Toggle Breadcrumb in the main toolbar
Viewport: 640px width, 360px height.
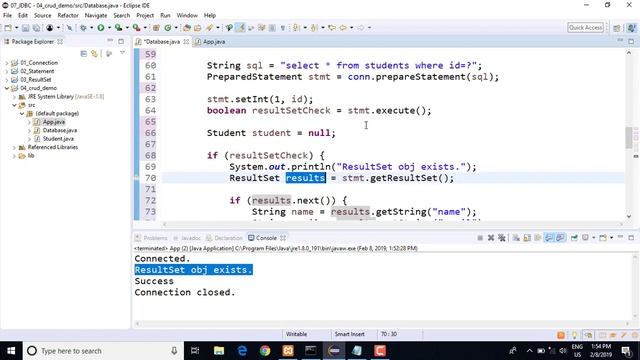229,28
